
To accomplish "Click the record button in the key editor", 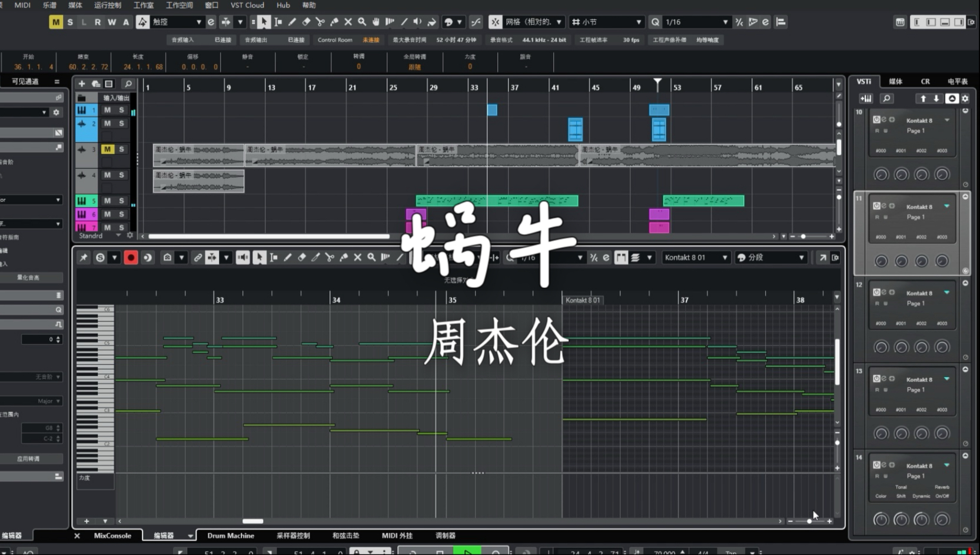I will 131,258.
